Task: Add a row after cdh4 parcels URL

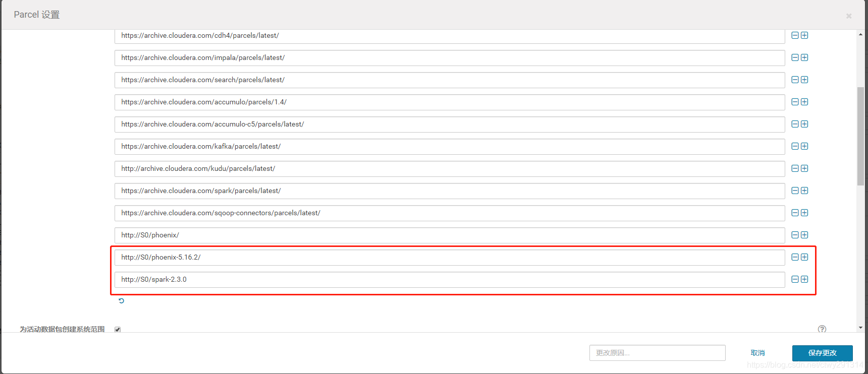Action: tap(804, 35)
